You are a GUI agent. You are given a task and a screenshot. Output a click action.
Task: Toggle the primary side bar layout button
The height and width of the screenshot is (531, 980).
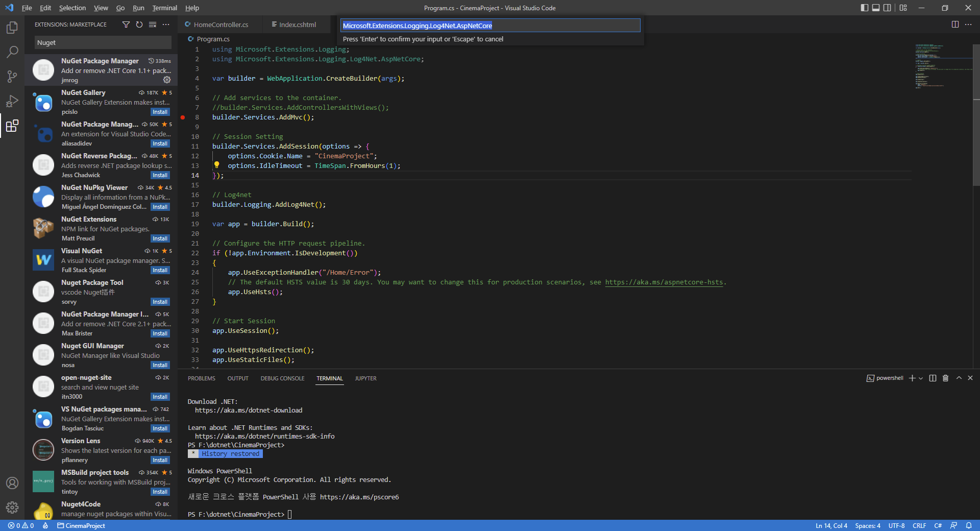point(864,8)
